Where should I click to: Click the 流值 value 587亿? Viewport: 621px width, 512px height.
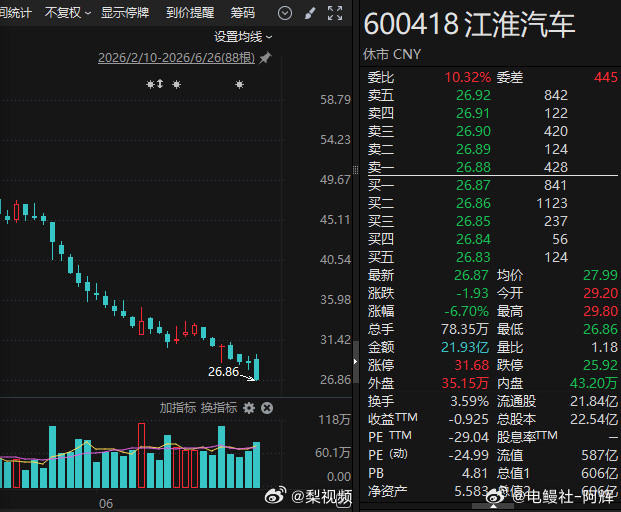coord(600,455)
